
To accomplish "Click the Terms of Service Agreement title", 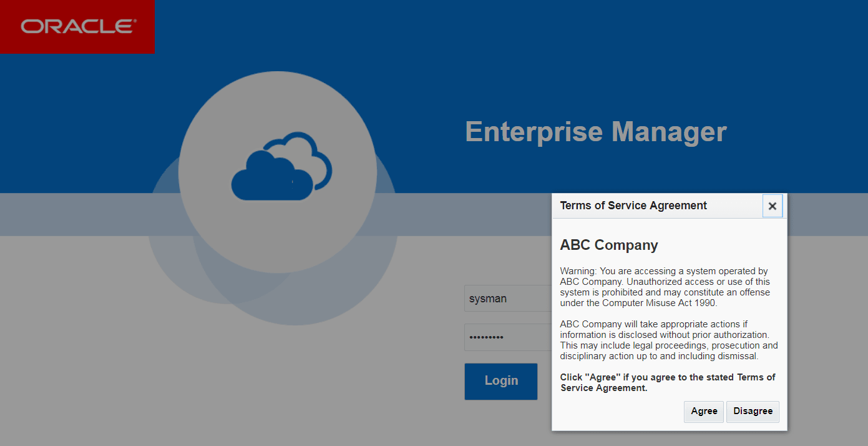I will pyautogui.click(x=633, y=205).
